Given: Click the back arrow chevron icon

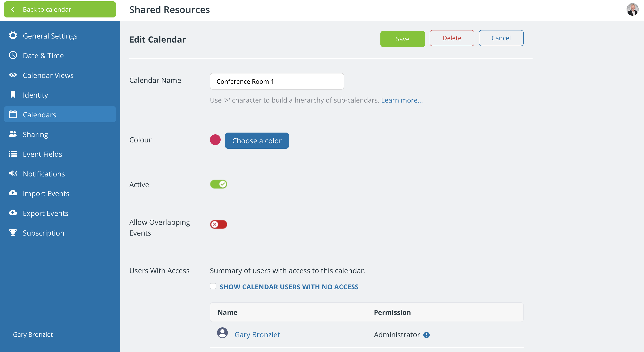Looking at the screenshot, I should point(13,9).
